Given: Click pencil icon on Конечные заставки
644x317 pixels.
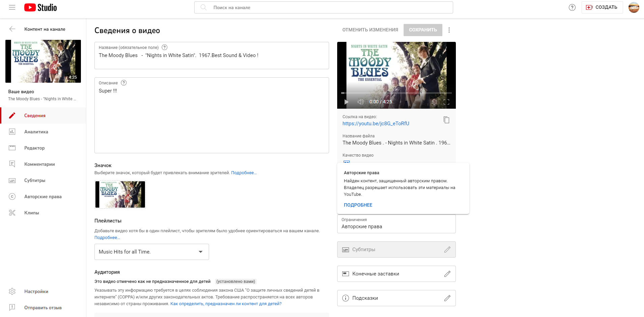Looking at the screenshot, I should click(x=447, y=274).
